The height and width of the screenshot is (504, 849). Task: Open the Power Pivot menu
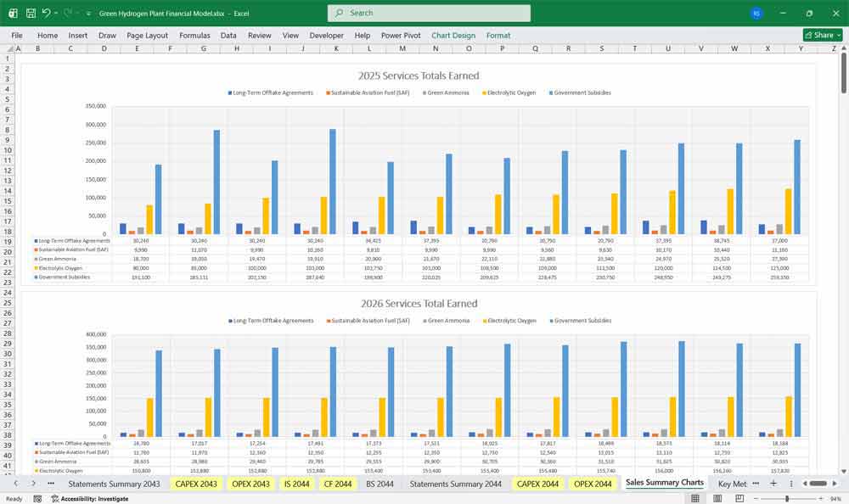pyautogui.click(x=399, y=36)
